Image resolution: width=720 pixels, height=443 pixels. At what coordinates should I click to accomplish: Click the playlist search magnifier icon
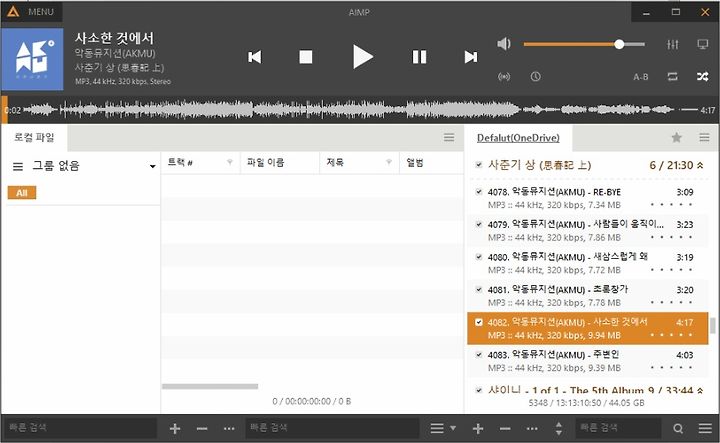click(x=678, y=429)
